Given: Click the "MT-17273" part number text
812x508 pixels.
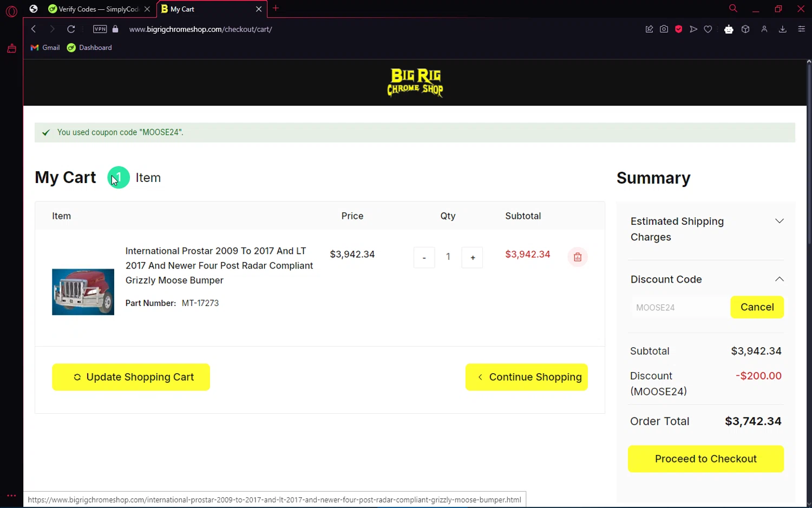Looking at the screenshot, I should click(x=200, y=303).
